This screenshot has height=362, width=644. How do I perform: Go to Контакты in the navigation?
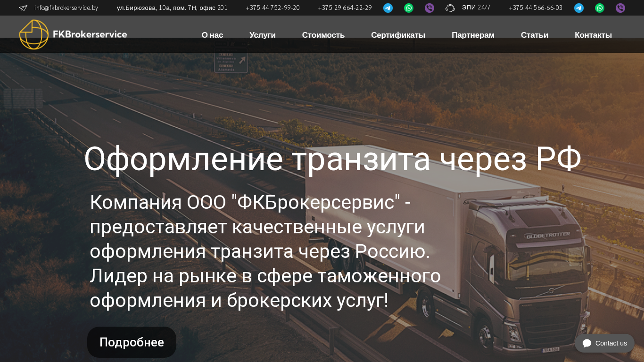pos(593,35)
